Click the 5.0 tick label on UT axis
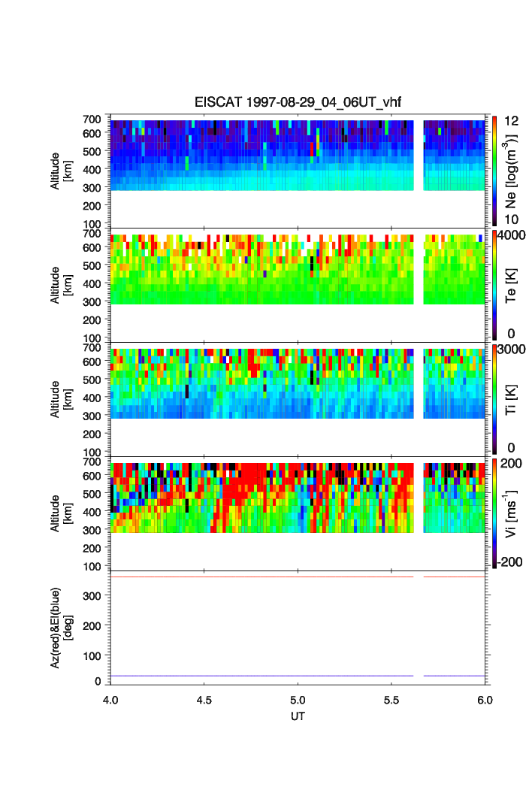 (298, 700)
